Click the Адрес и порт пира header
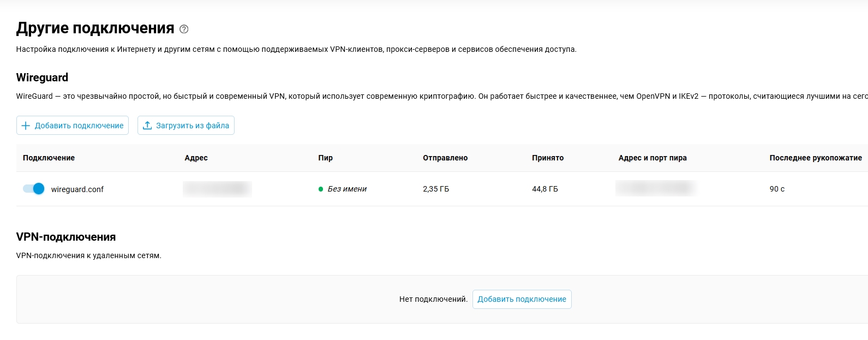The image size is (868, 340). tap(653, 158)
